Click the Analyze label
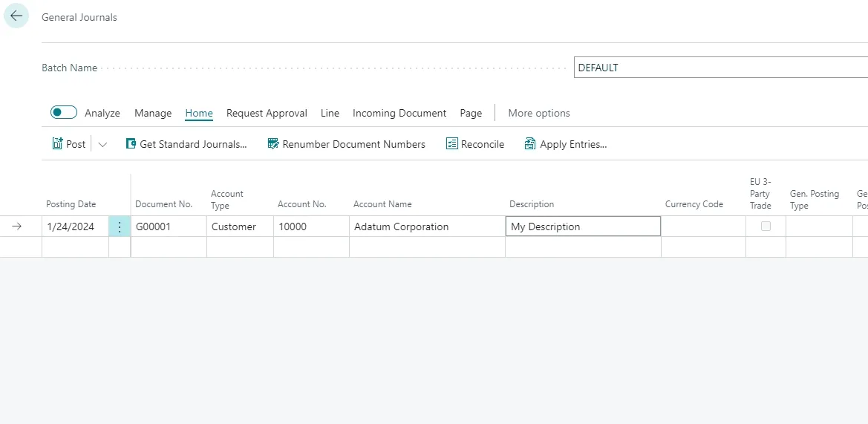The image size is (868, 424). pyautogui.click(x=102, y=113)
